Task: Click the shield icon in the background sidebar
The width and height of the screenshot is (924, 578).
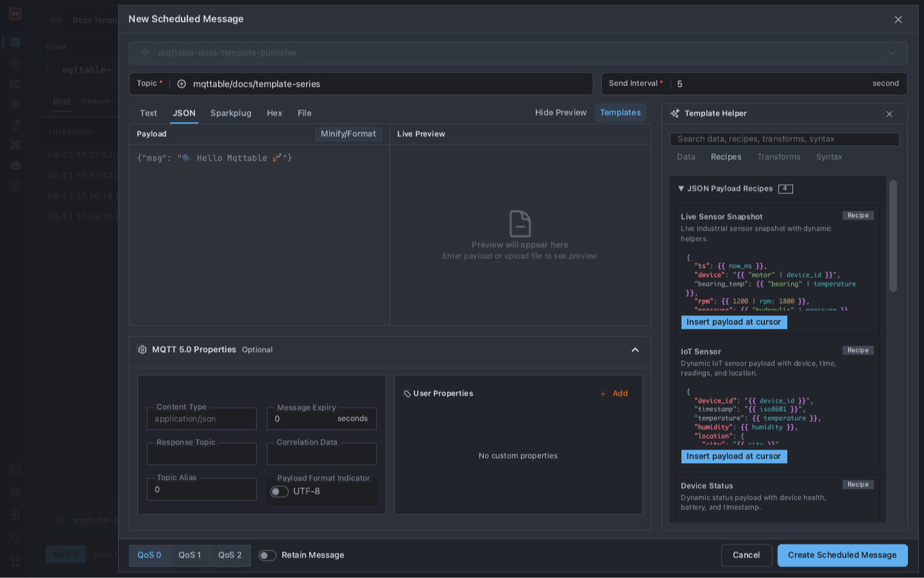Action: click(x=15, y=186)
